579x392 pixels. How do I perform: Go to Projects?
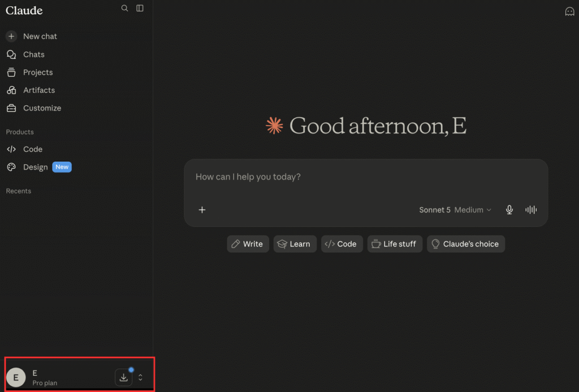point(29,72)
